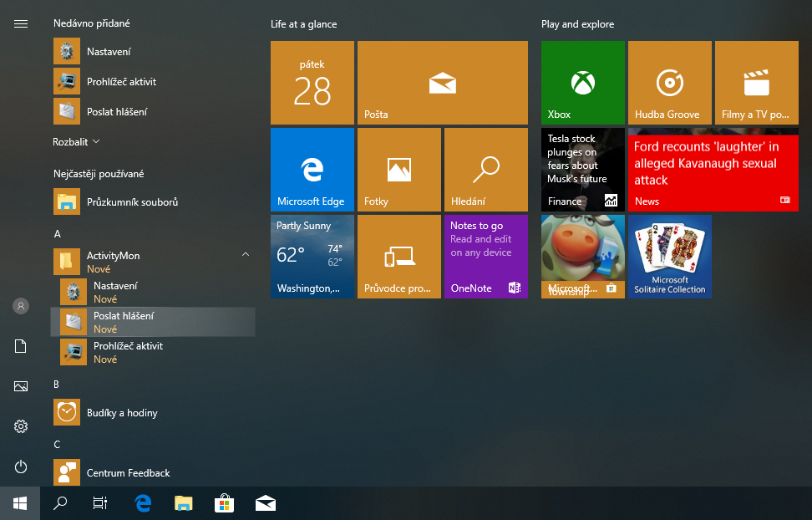812x520 pixels.
Task: Open Task View on the taskbar
Action: 100,503
